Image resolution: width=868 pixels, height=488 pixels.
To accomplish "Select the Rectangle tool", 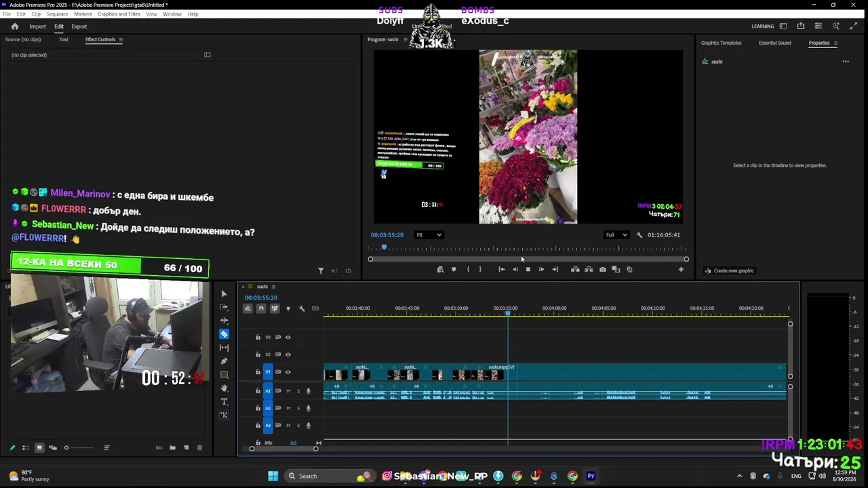I will pos(224,375).
